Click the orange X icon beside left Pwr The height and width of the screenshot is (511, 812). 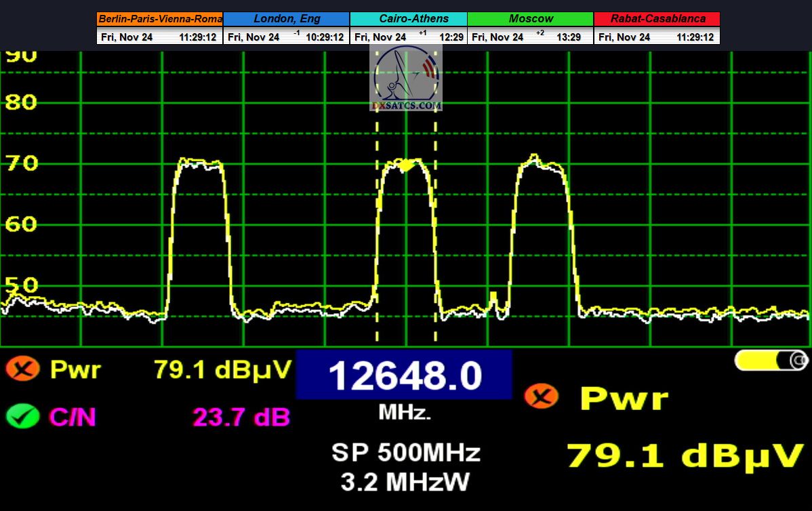click(22, 369)
